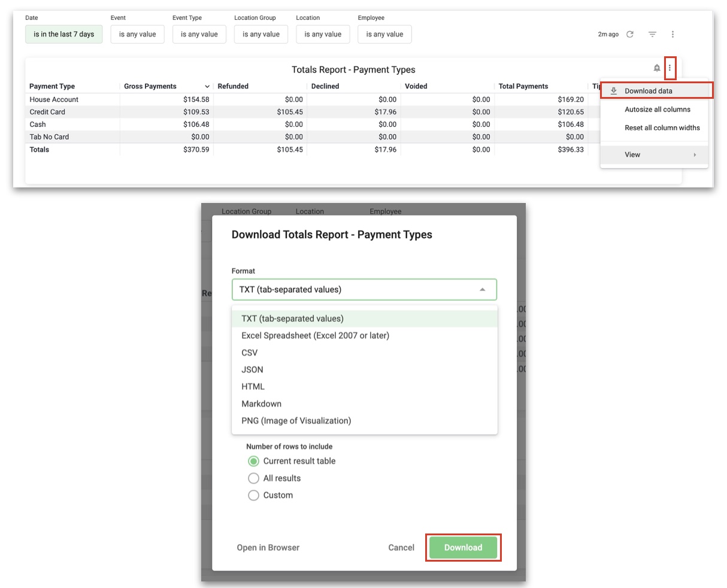This screenshot has height=588, width=727.
Task: Click the Refunded column header
Action: (x=233, y=86)
